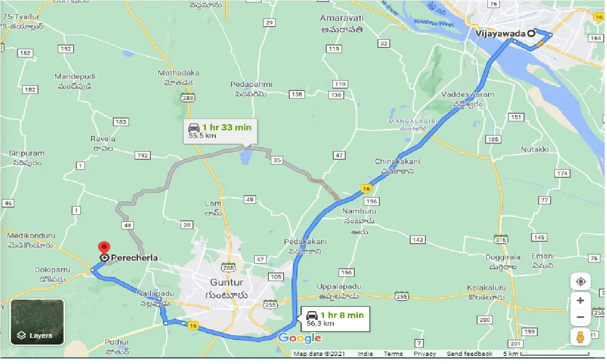The width and height of the screenshot is (607, 364).
Task: Click the red Perecherla destination pin
Action: click(x=104, y=248)
